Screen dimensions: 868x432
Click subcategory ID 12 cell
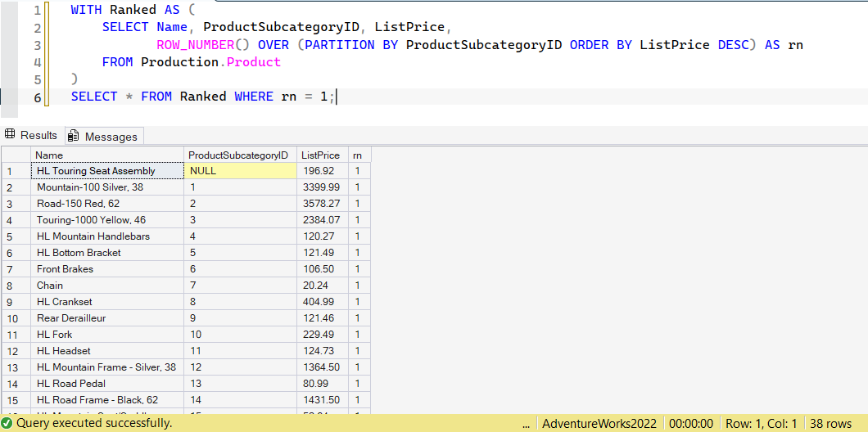pyautogui.click(x=240, y=367)
